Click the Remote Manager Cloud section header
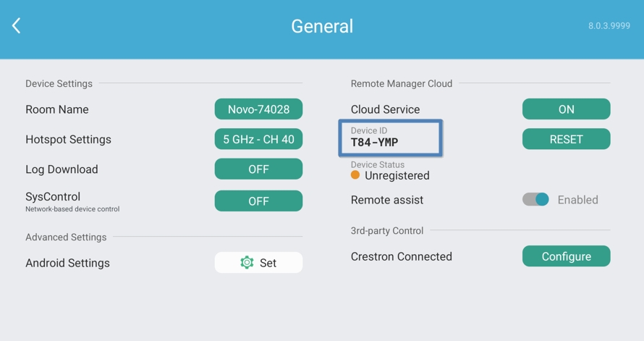644x341 pixels. tap(402, 84)
